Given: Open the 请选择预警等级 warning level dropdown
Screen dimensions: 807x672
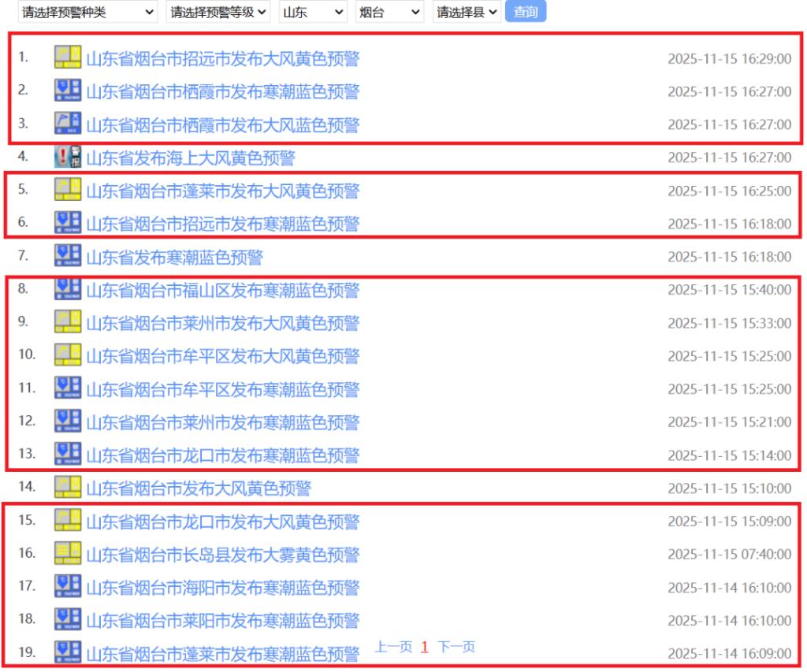Looking at the screenshot, I should (x=218, y=13).
